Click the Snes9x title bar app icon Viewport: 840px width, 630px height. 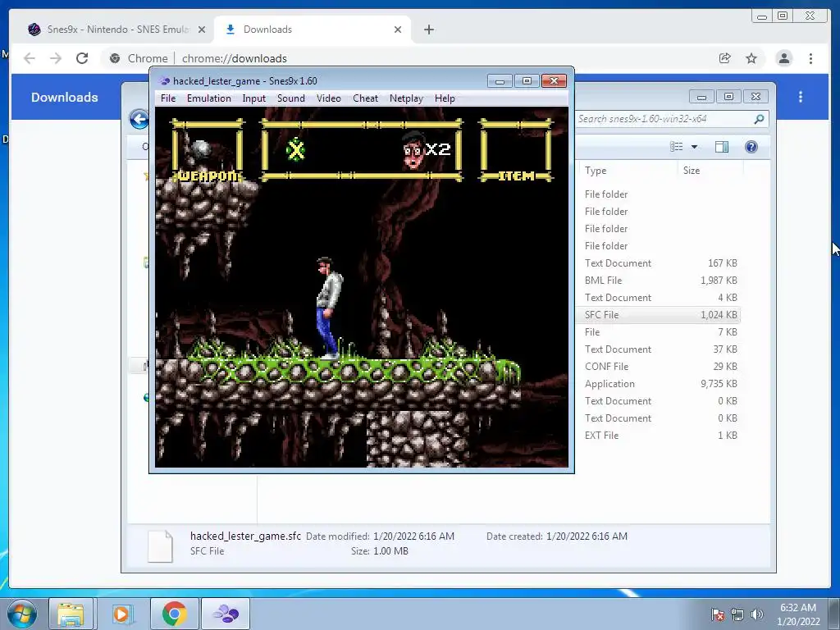[164, 81]
